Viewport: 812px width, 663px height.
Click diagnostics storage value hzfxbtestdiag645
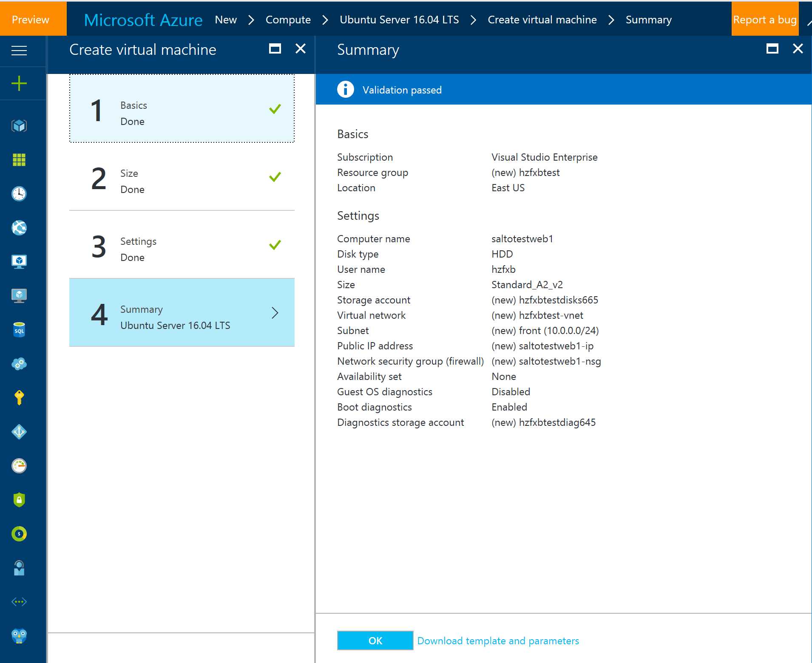(x=544, y=422)
